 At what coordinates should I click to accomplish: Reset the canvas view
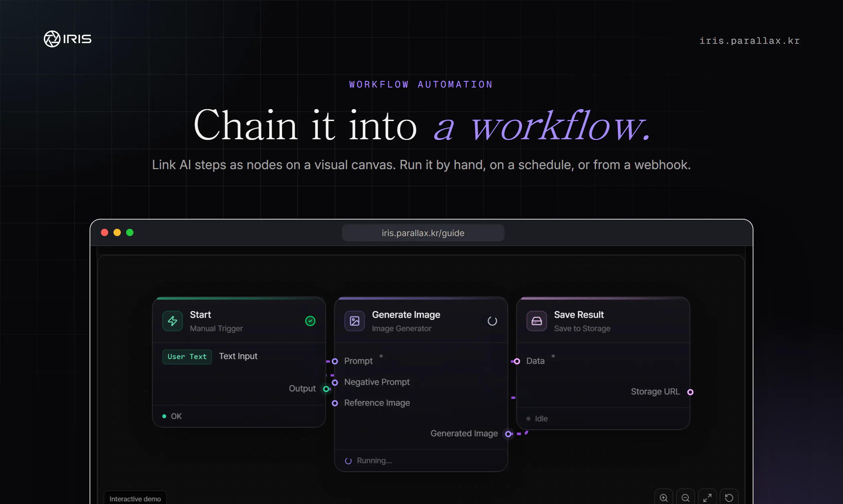click(x=729, y=498)
